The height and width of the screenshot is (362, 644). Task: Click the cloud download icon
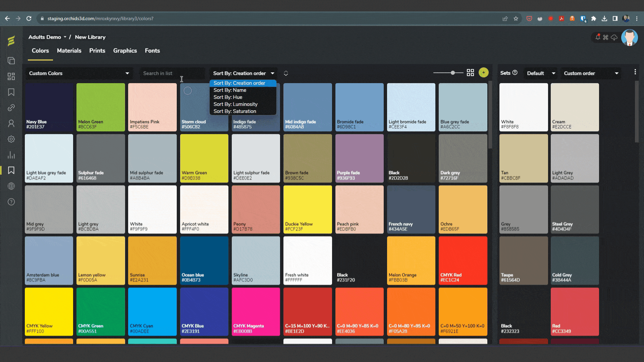click(x=614, y=37)
